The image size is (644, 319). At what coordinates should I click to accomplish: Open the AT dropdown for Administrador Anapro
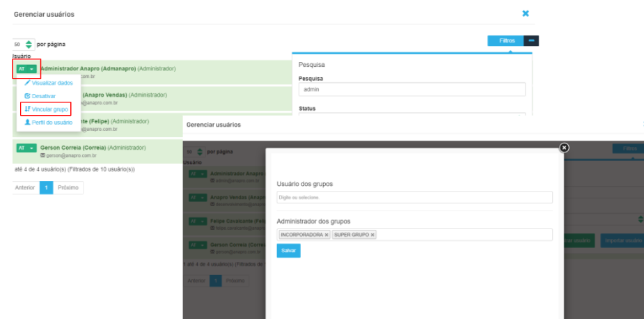coord(26,69)
